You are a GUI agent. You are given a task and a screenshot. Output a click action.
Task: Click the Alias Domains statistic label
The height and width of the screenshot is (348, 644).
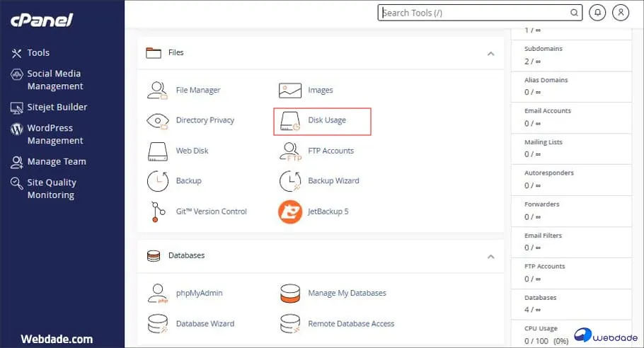(x=546, y=80)
